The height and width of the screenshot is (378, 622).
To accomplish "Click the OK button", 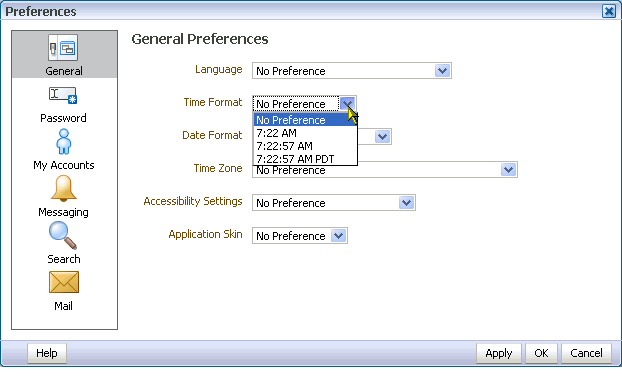I will click(x=541, y=353).
